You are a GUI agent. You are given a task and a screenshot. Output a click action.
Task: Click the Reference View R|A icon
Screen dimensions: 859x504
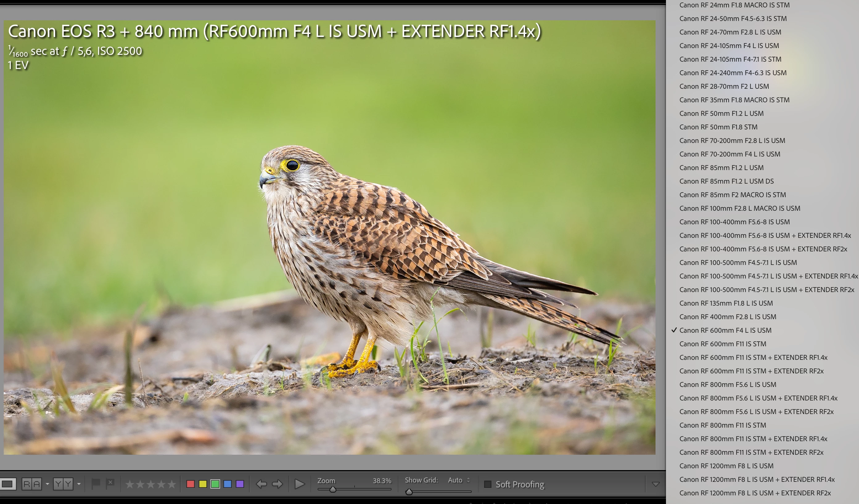[x=32, y=484]
